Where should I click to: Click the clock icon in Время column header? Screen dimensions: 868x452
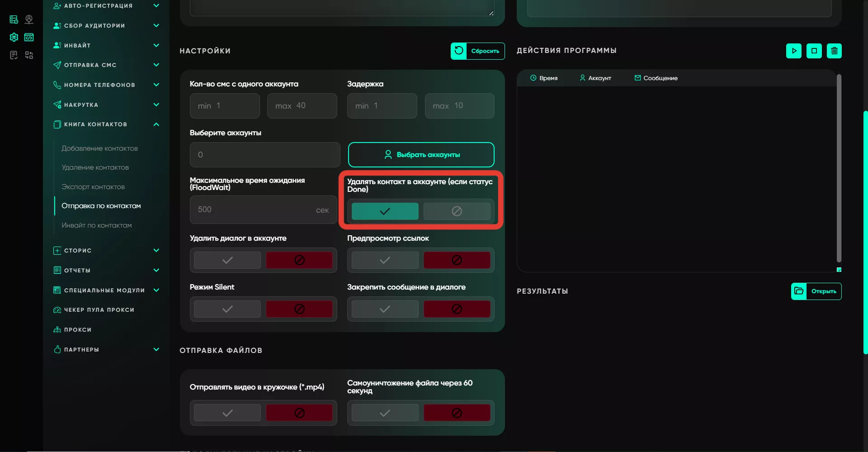(533, 78)
